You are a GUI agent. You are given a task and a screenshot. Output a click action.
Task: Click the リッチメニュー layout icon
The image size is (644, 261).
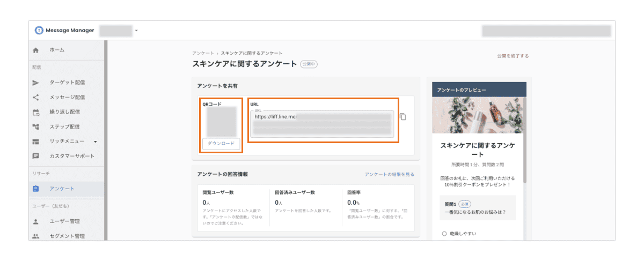pos(36,141)
